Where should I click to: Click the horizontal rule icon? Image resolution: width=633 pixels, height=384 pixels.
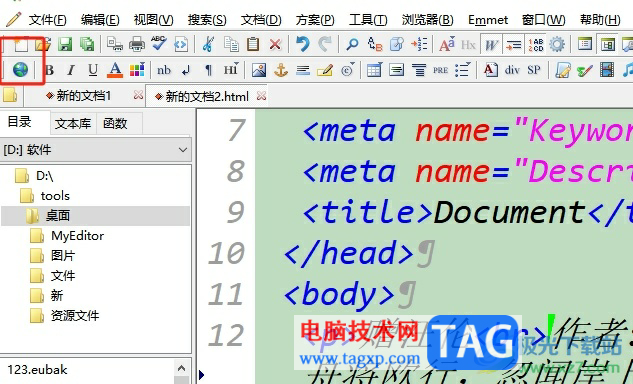tap(303, 70)
